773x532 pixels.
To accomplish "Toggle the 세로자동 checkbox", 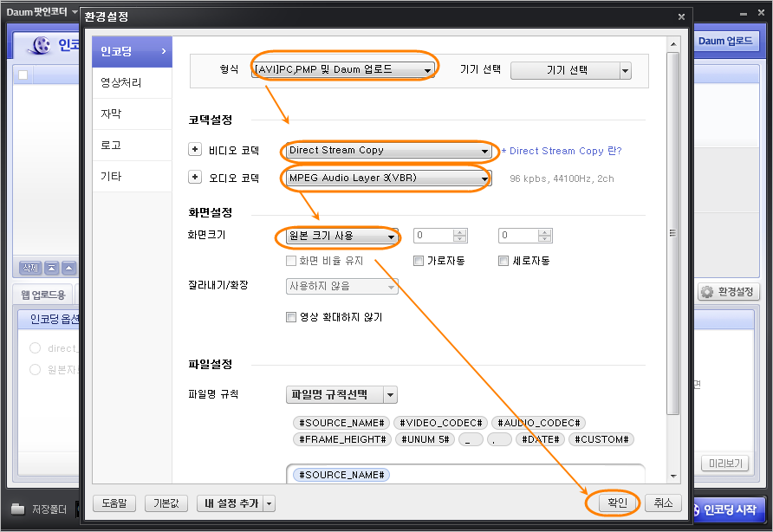I will 503,260.
